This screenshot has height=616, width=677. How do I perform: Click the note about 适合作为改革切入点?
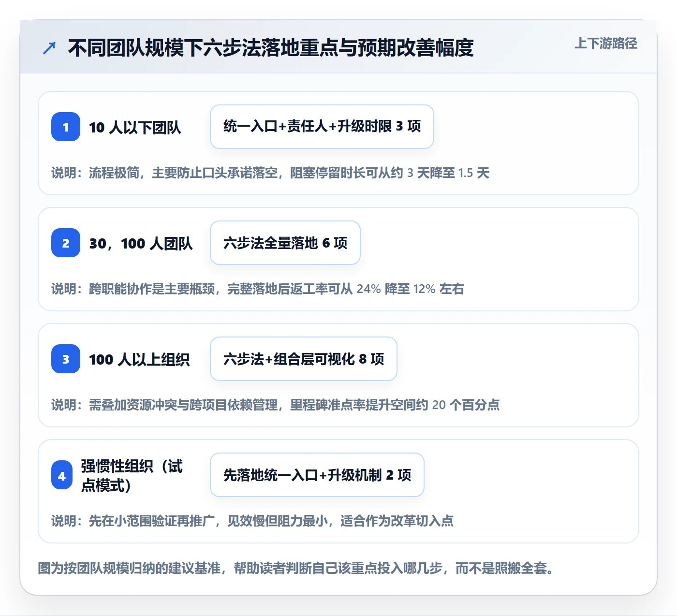click(252, 521)
